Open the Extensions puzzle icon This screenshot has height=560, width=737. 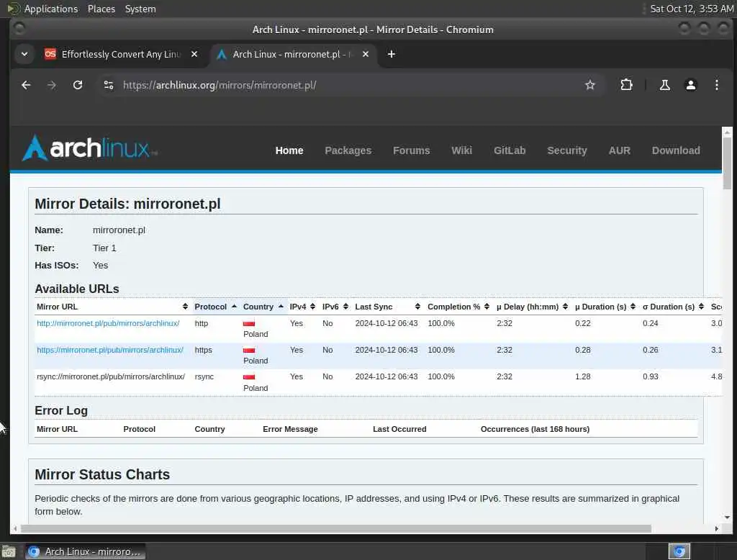tap(626, 85)
